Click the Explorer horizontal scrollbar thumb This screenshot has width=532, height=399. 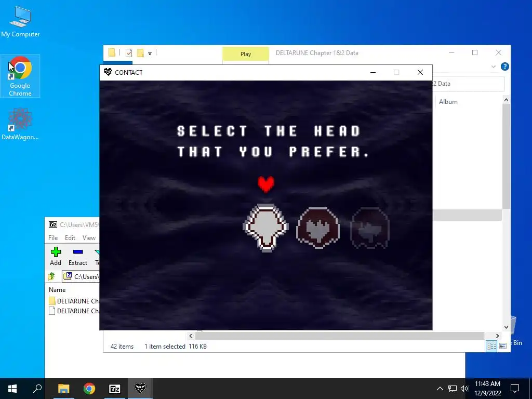339,336
